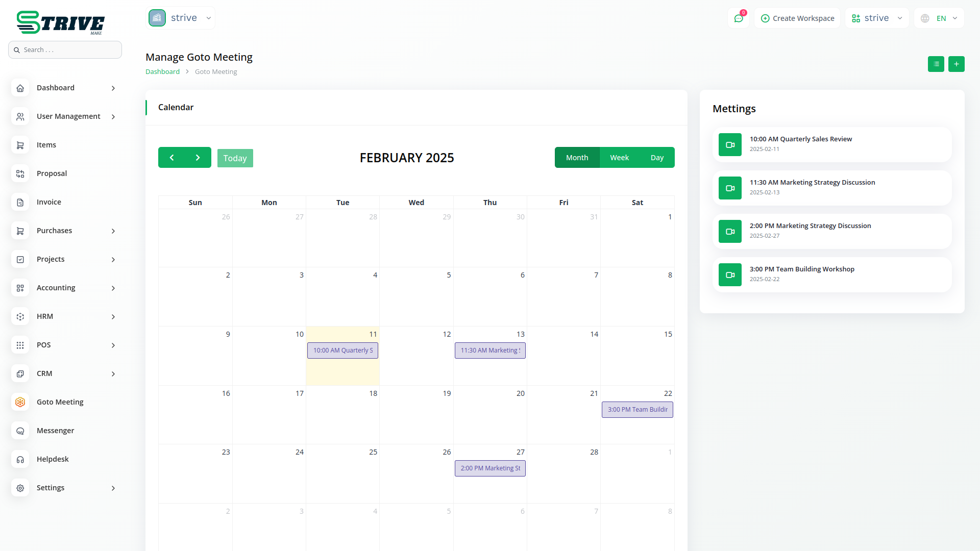
Task: Open the EN language dropdown
Action: 940,18
